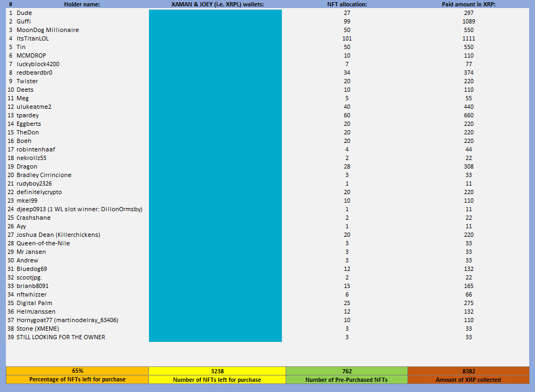Select 'XAMAN & JOEY (i.e. XRPL) wallets:' header
This screenshot has height=392, width=535.
pyautogui.click(x=217, y=4)
